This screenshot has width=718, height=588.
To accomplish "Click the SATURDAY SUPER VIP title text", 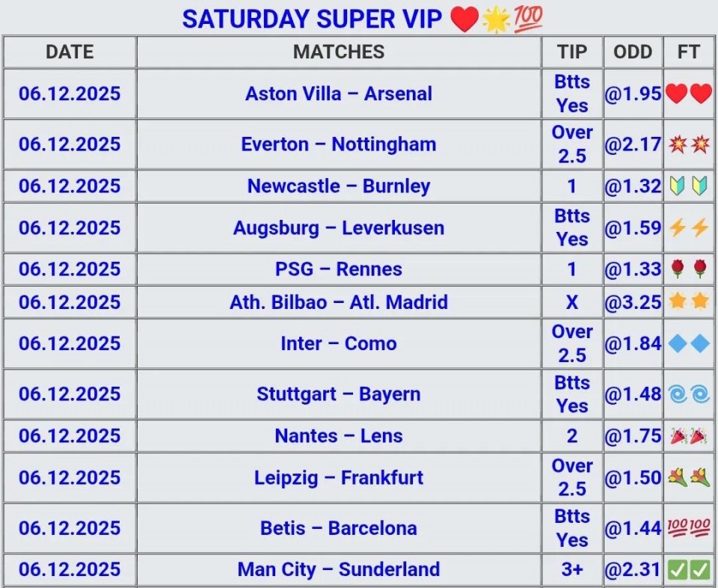I will click(313, 19).
